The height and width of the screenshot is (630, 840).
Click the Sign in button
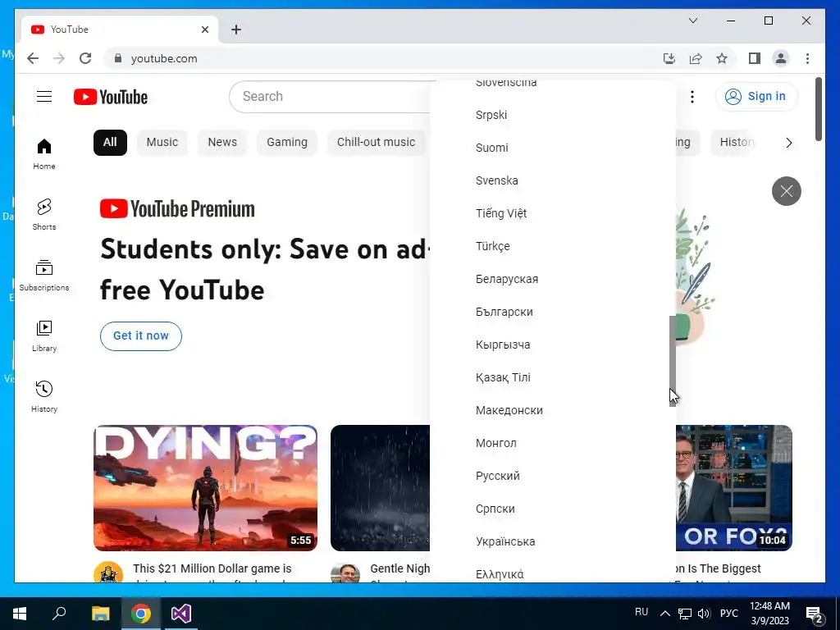click(x=756, y=97)
